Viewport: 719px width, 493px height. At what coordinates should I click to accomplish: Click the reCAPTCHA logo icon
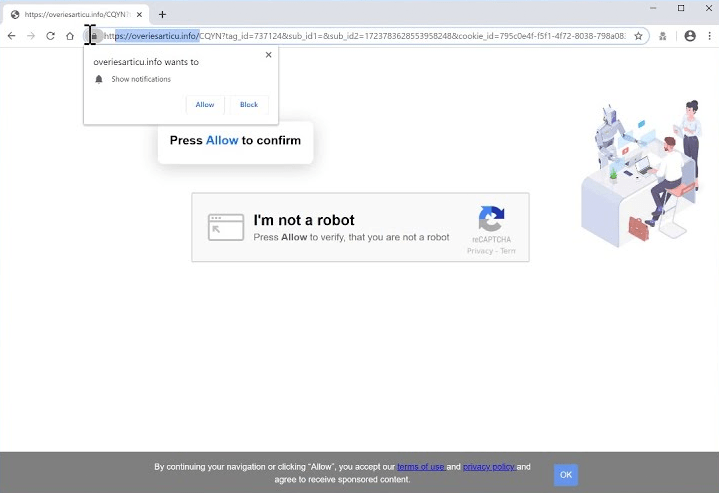pyautogui.click(x=491, y=219)
